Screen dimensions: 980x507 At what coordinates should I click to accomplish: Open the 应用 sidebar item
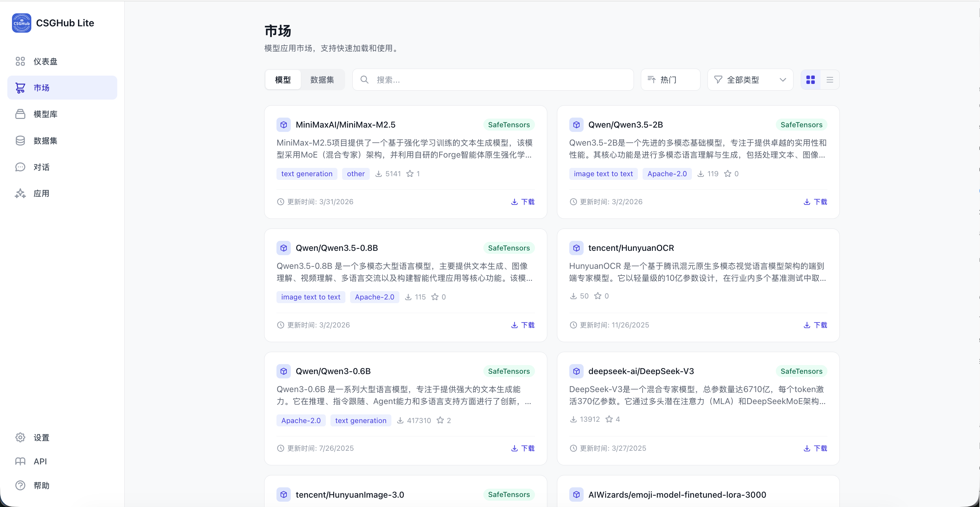coord(62,194)
